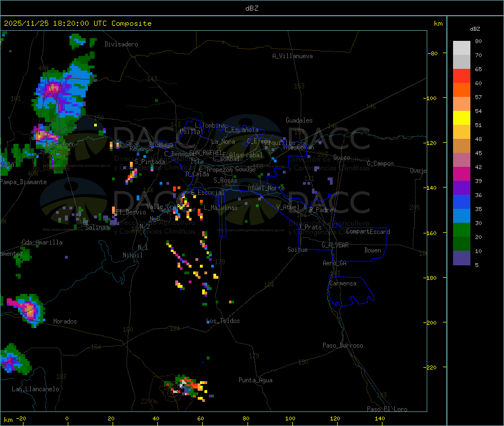
Task: Select the orange 60 dBZ legend swatch
Action: tap(461, 90)
